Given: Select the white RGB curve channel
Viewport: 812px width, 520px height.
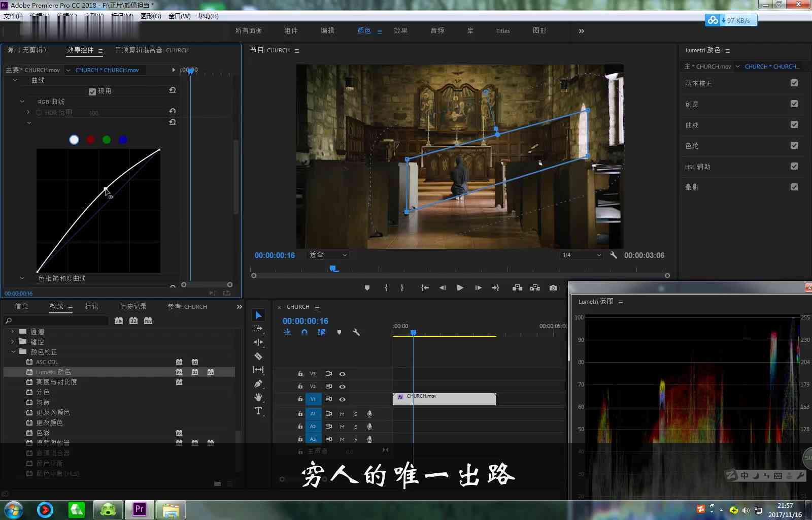Looking at the screenshot, I should pyautogui.click(x=74, y=140).
